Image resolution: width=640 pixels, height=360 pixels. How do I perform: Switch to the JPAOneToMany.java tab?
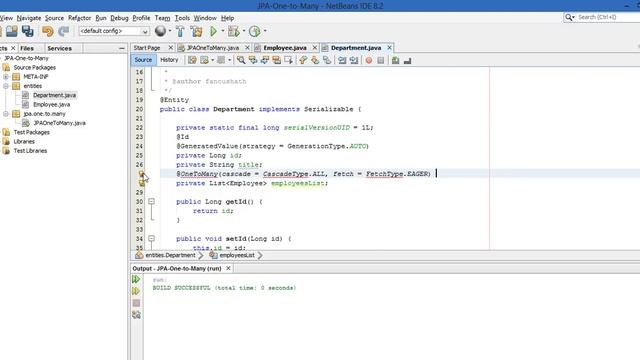[x=213, y=48]
